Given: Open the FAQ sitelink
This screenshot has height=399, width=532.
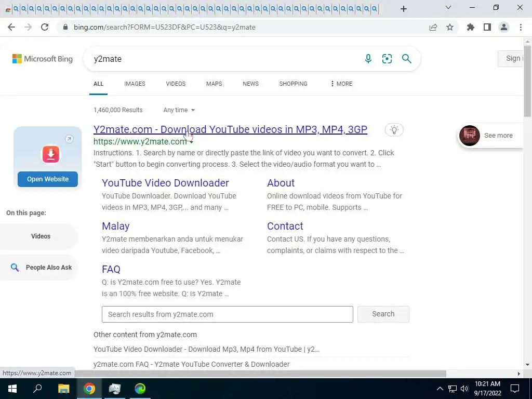Looking at the screenshot, I should point(111,269).
